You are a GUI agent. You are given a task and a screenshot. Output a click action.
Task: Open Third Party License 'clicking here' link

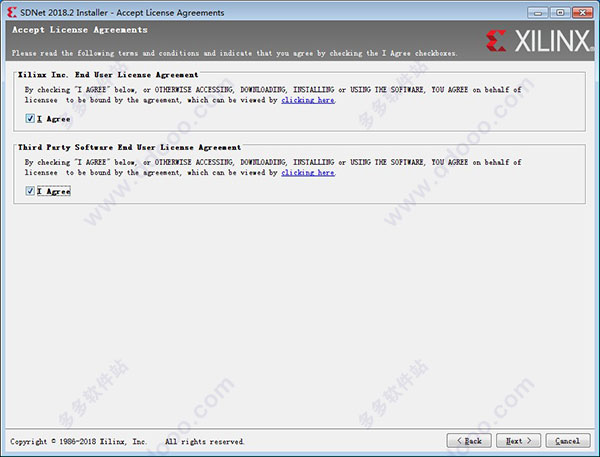point(308,173)
